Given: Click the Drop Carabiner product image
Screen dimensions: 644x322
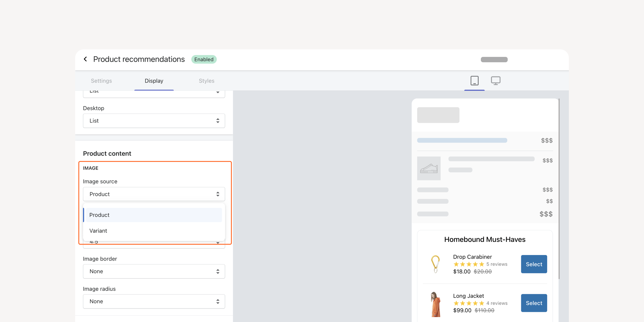Looking at the screenshot, I should [435, 264].
